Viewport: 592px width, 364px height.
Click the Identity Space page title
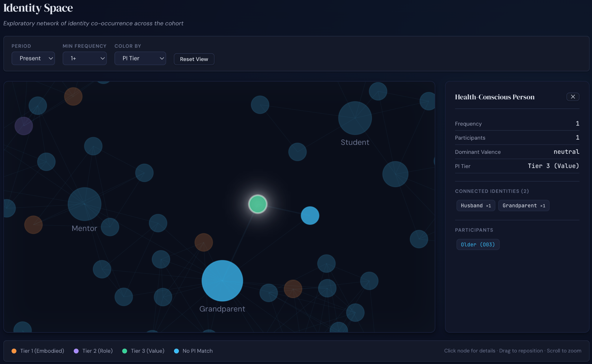pos(38,8)
